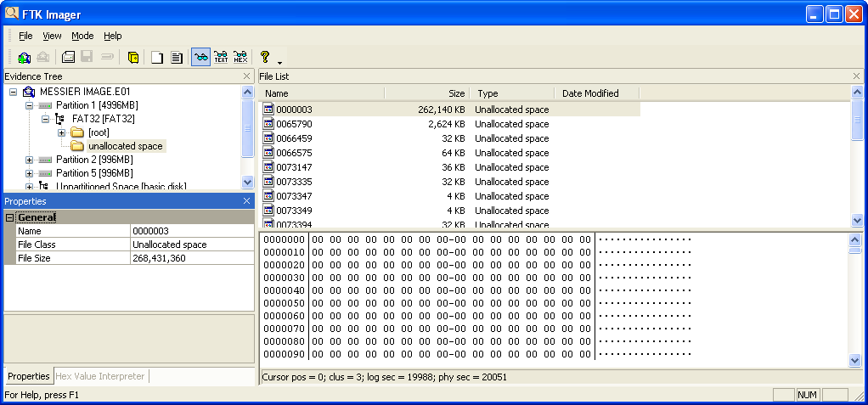Expand Partition 2 [996MB] node

pos(30,160)
